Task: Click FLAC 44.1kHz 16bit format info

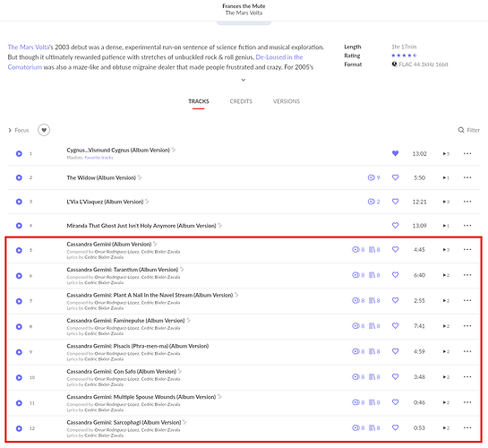Action: point(420,65)
